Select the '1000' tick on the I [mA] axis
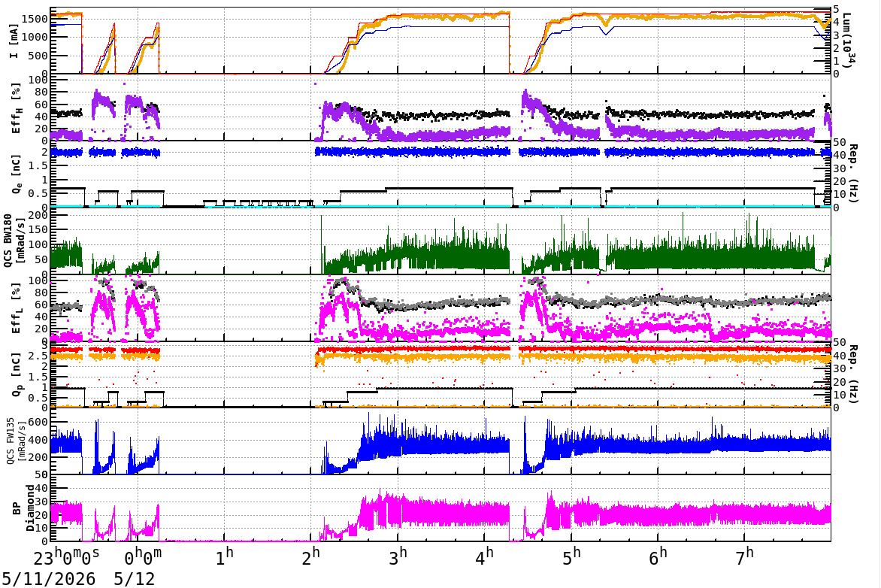The height and width of the screenshot is (588, 881). (35, 37)
